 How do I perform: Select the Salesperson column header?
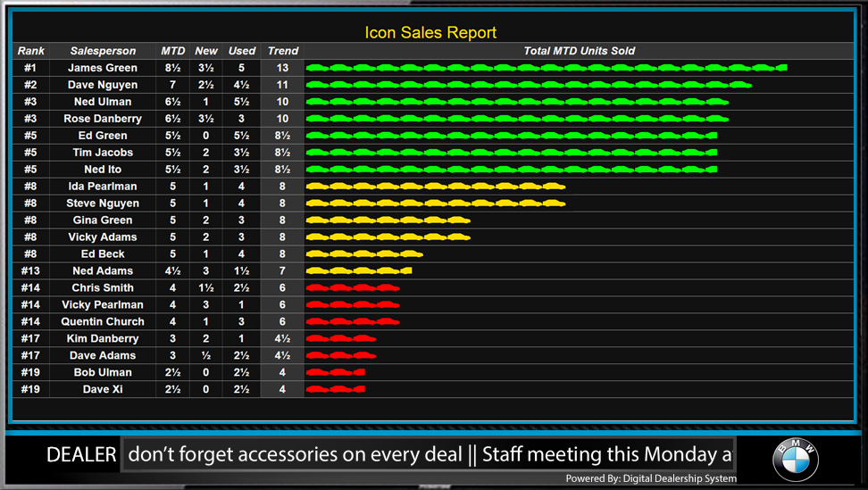[103, 51]
